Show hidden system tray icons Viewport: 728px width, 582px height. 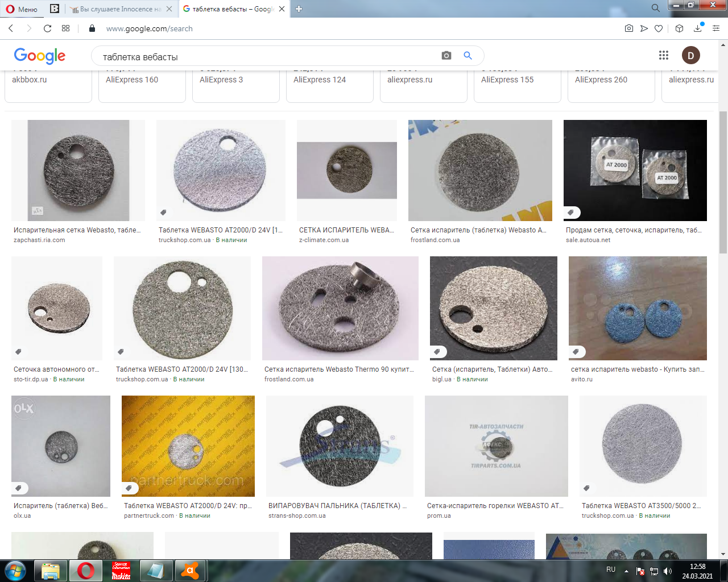626,571
